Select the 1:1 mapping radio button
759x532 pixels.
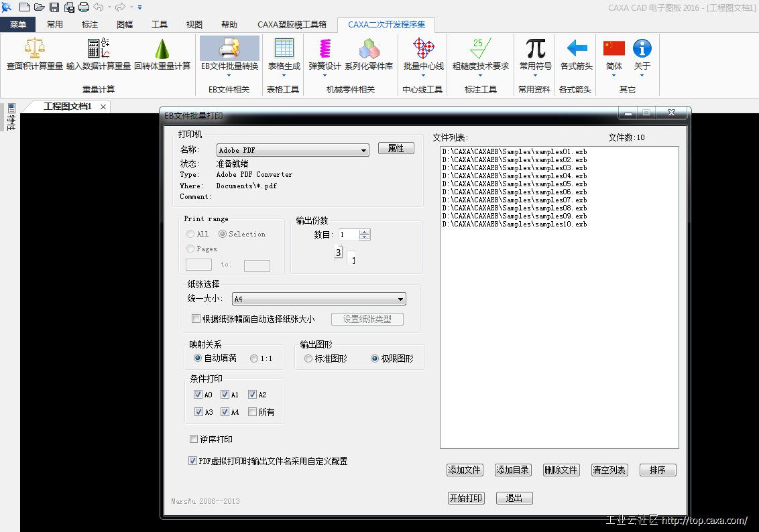tap(254, 358)
